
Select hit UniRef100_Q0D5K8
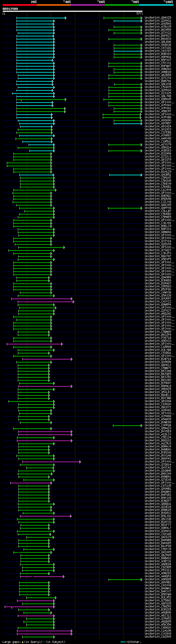(x=158, y=24)
